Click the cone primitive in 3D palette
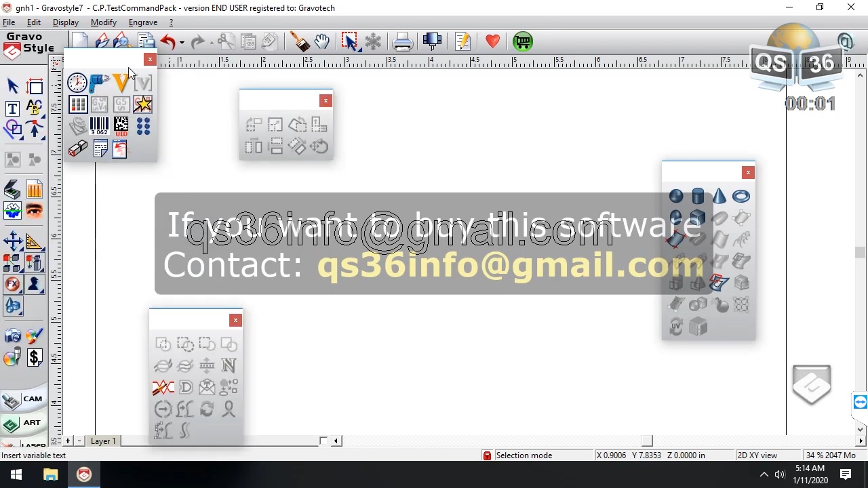Screen dimensions: 868x488 tap(719, 196)
